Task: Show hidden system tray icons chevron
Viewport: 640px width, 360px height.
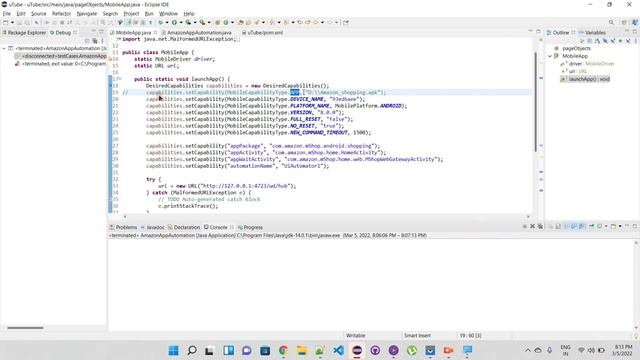Action: click(528, 350)
